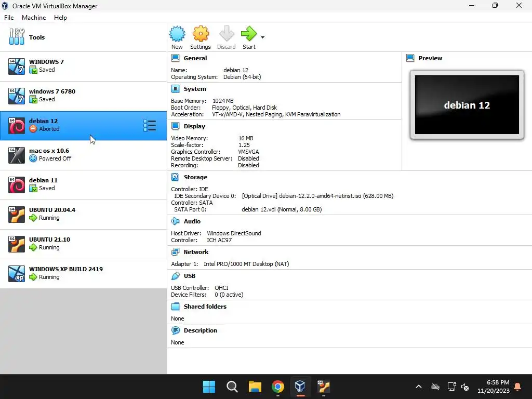Start the selected VM with green arrow
The image size is (532, 399).
249,34
